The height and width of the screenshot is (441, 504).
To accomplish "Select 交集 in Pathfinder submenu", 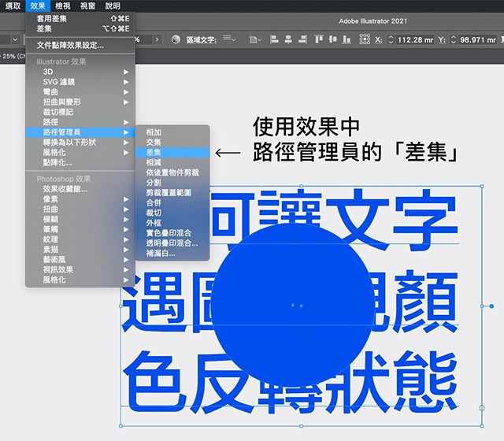I will click(x=172, y=143).
